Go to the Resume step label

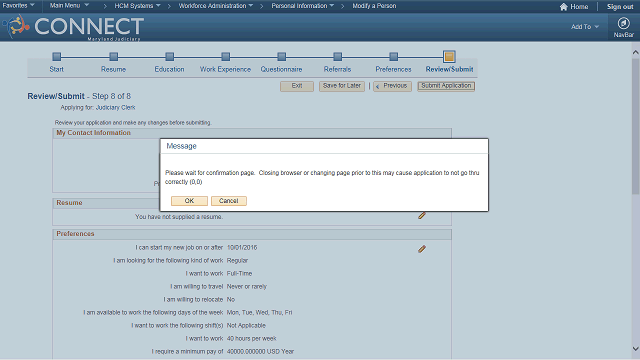pos(113,69)
